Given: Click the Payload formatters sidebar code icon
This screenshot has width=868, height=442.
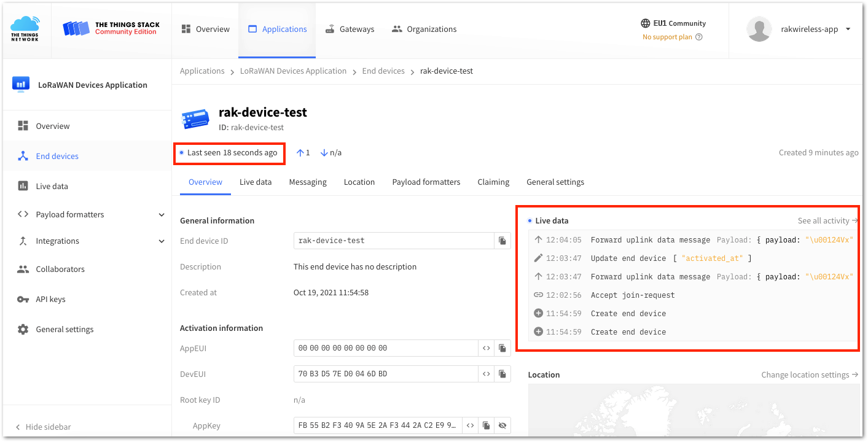Looking at the screenshot, I should [x=23, y=214].
